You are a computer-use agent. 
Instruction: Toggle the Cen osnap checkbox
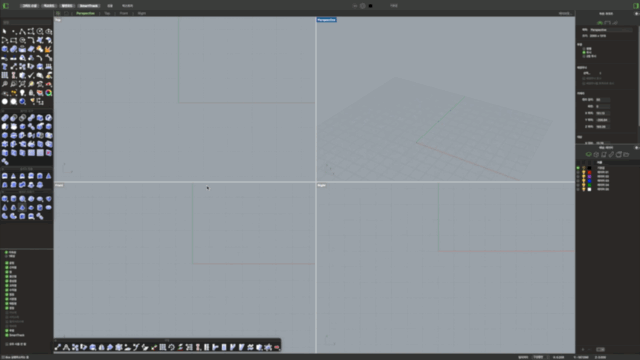tap(7, 281)
